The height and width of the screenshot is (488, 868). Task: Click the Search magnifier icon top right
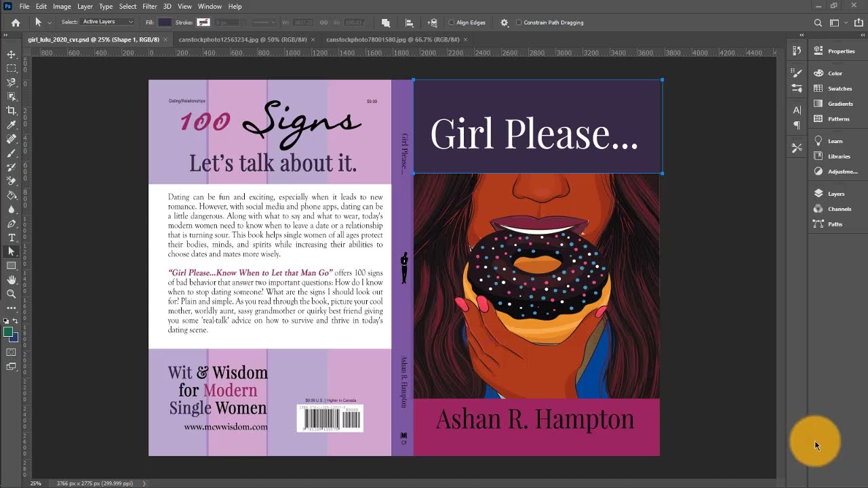click(818, 22)
